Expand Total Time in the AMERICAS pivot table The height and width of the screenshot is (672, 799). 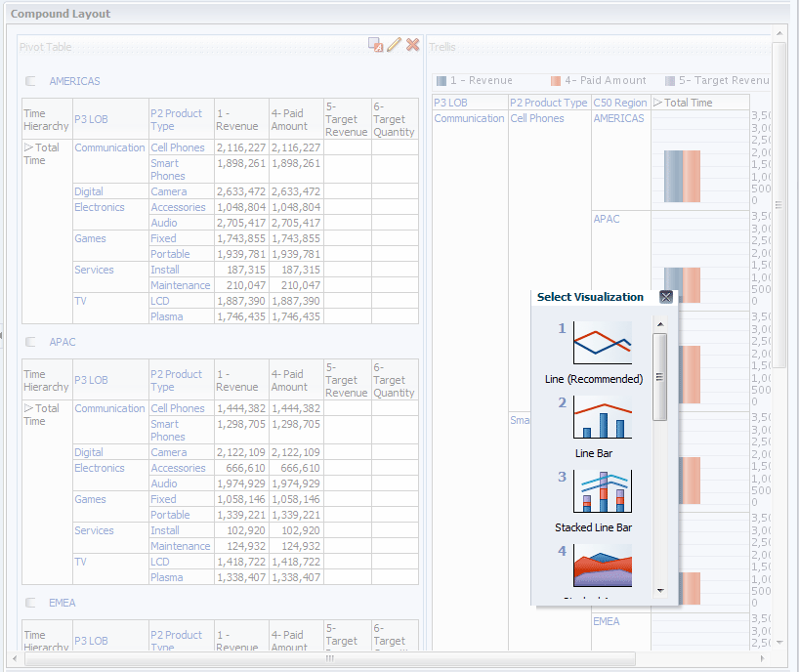tap(29, 147)
